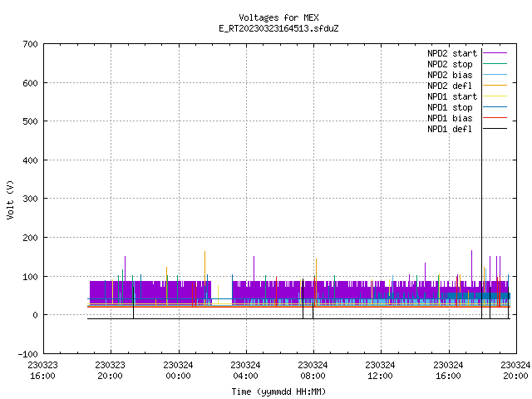Viewport: 532px width, 399px height.
Task: Click the 'NPD1 bias' legend label
Action: click(x=450, y=118)
